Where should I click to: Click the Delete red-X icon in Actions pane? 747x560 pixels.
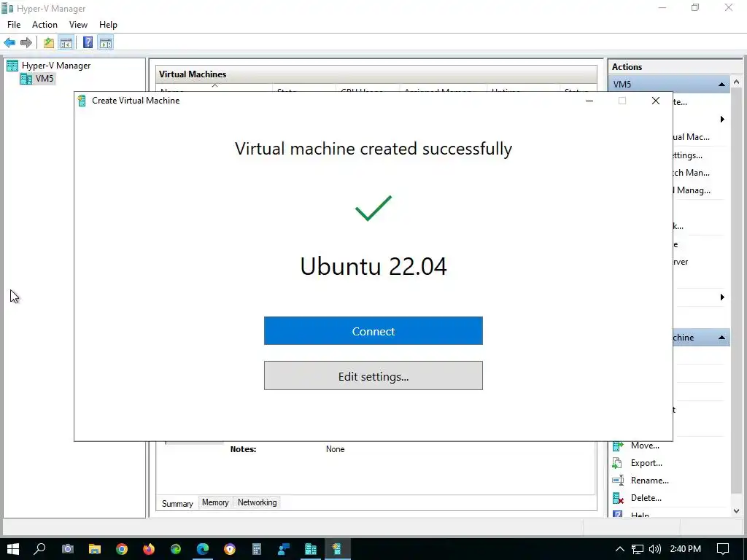618,498
